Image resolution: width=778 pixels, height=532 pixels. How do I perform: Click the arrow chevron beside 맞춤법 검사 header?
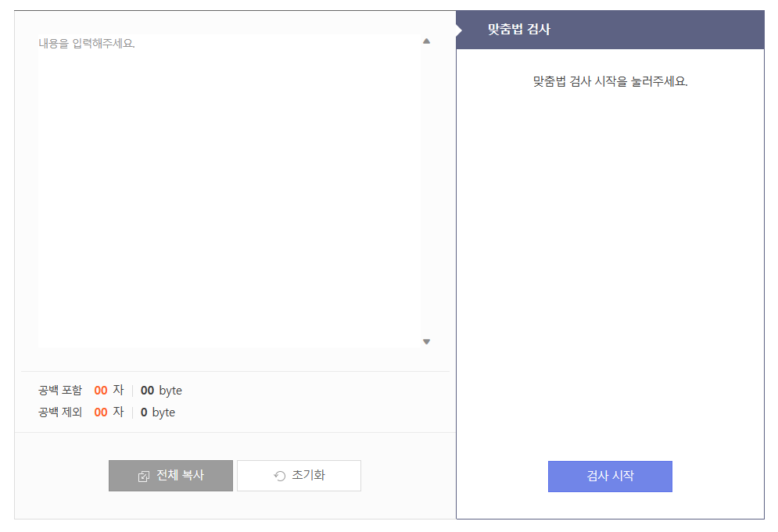coord(457,28)
